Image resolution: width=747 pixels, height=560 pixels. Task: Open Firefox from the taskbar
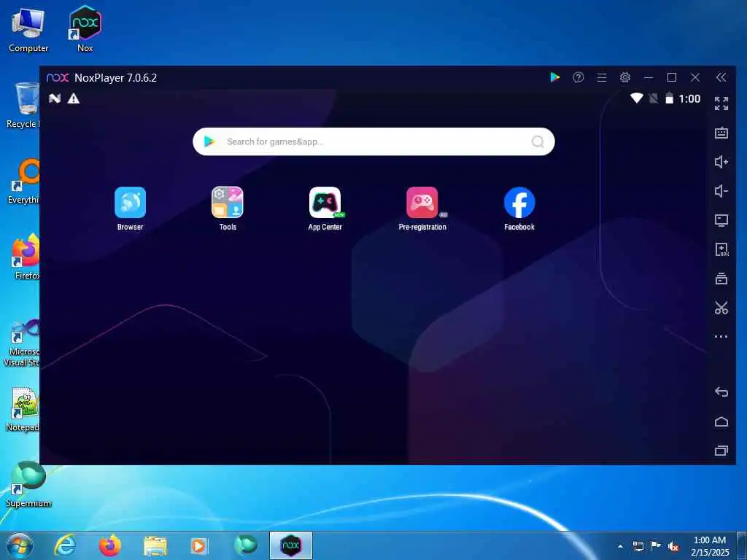pyautogui.click(x=110, y=545)
